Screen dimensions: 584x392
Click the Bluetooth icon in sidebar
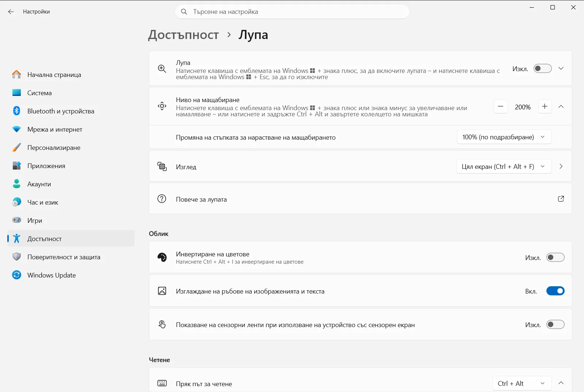click(16, 111)
